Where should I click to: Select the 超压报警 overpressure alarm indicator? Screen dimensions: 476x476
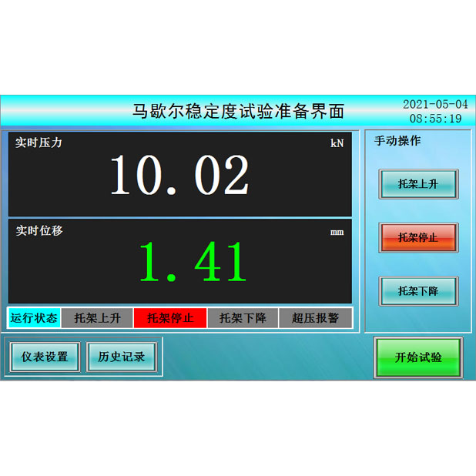click(x=315, y=318)
